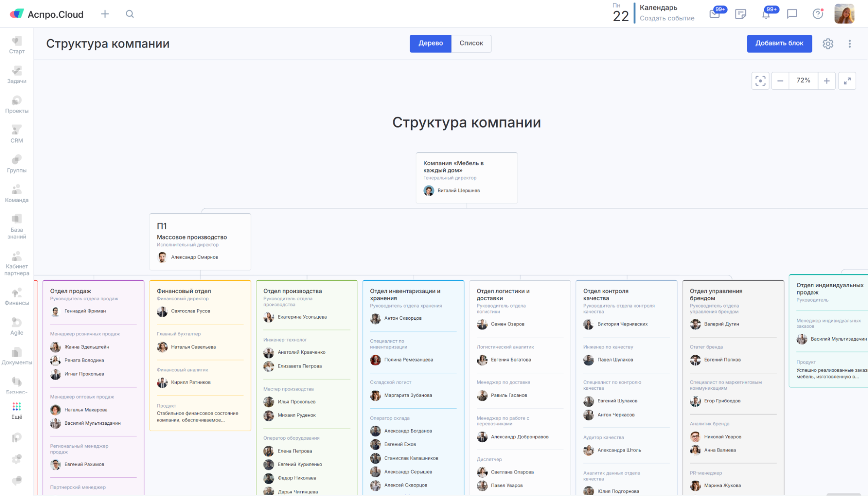This screenshot has width=868, height=496.
Task: Decrease zoom with minus button
Action: coord(780,81)
